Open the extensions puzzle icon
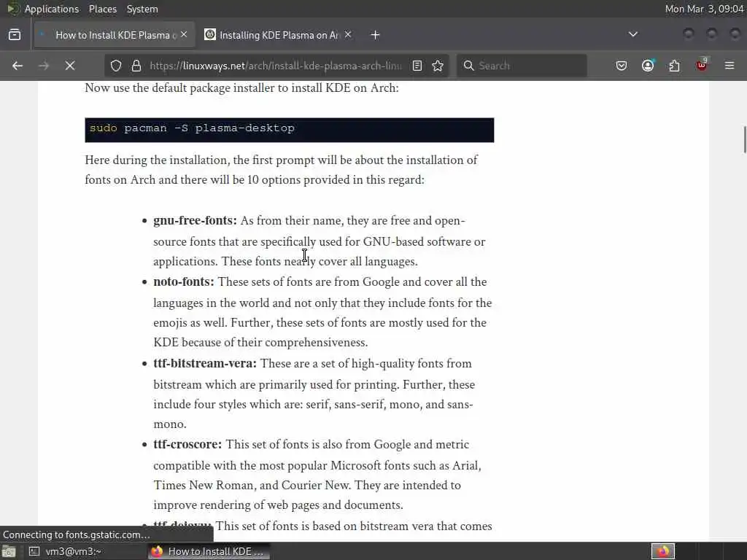The height and width of the screenshot is (560, 747). click(675, 66)
